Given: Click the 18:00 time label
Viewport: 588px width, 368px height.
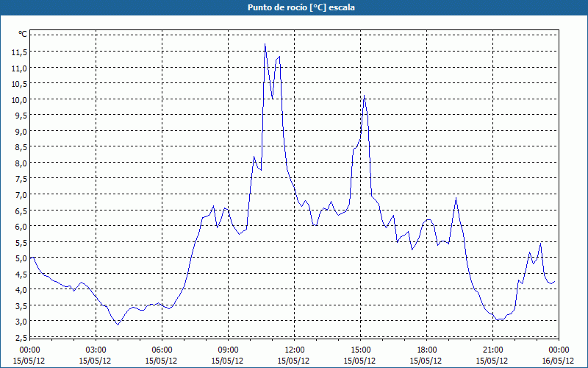Looking at the screenshot, I should (427, 350).
